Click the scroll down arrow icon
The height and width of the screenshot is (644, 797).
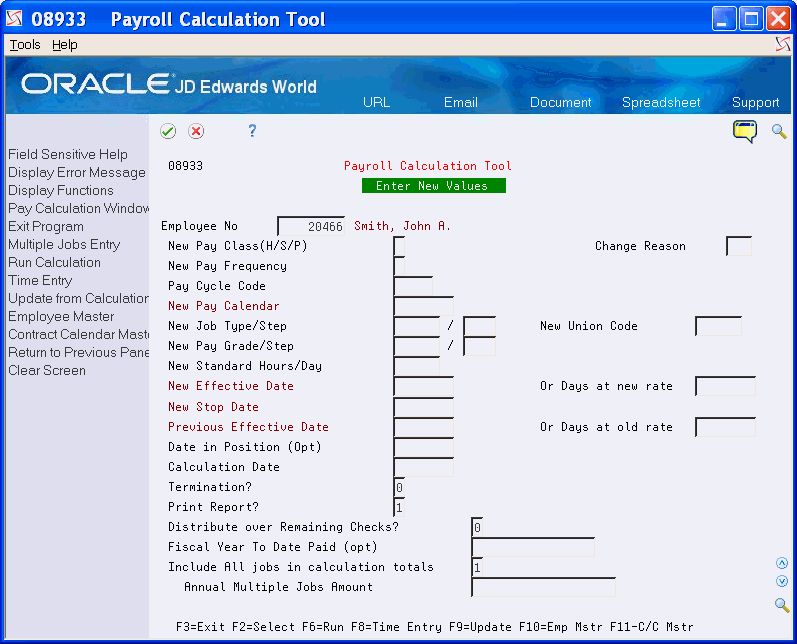(x=782, y=581)
